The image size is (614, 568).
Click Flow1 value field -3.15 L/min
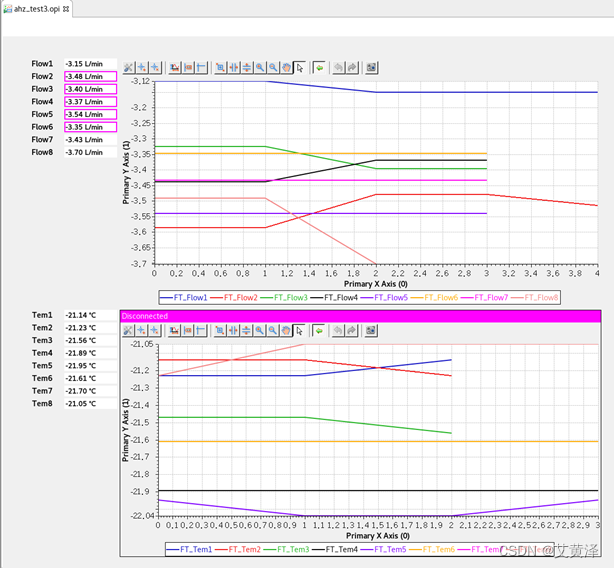click(90, 64)
